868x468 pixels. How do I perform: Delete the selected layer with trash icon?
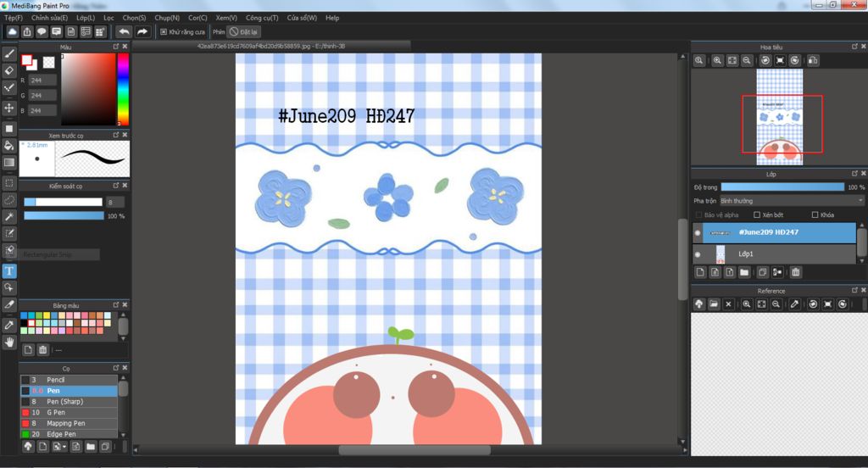coord(795,272)
